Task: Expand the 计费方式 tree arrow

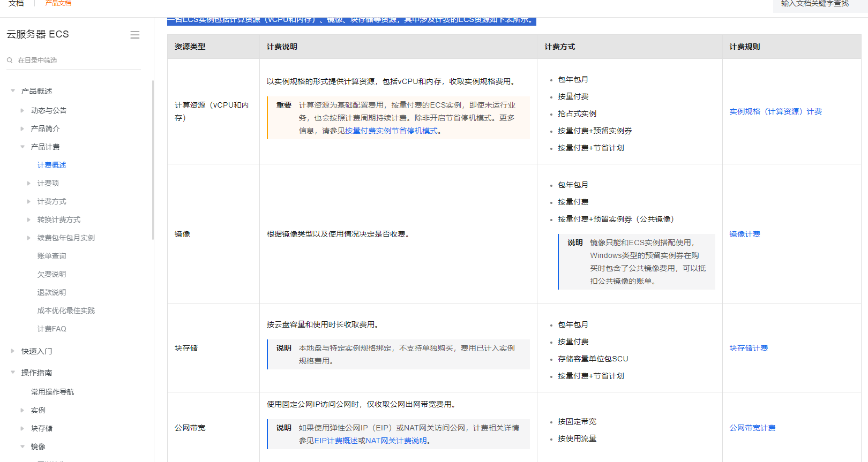Action: click(x=29, y=201)
